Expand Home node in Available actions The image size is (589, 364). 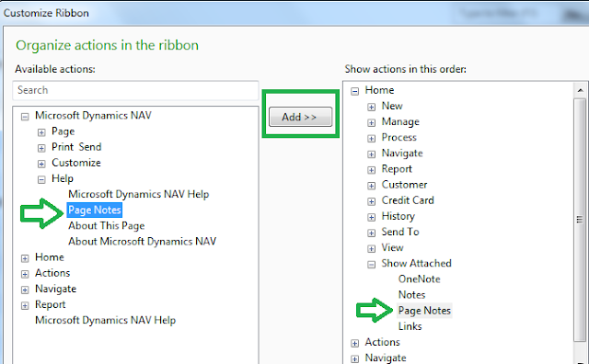25,258
